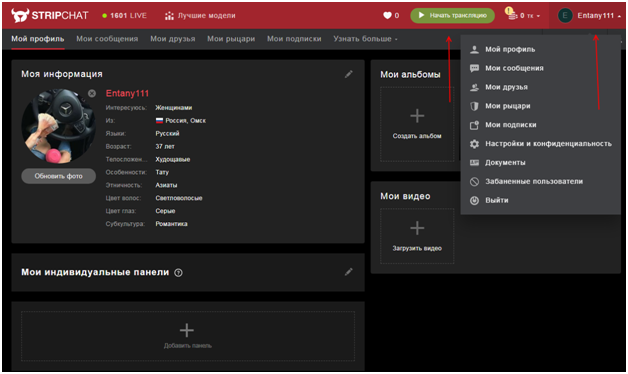
Task: Open the 1601 LIVE link
Action: [x=125, y=16]
